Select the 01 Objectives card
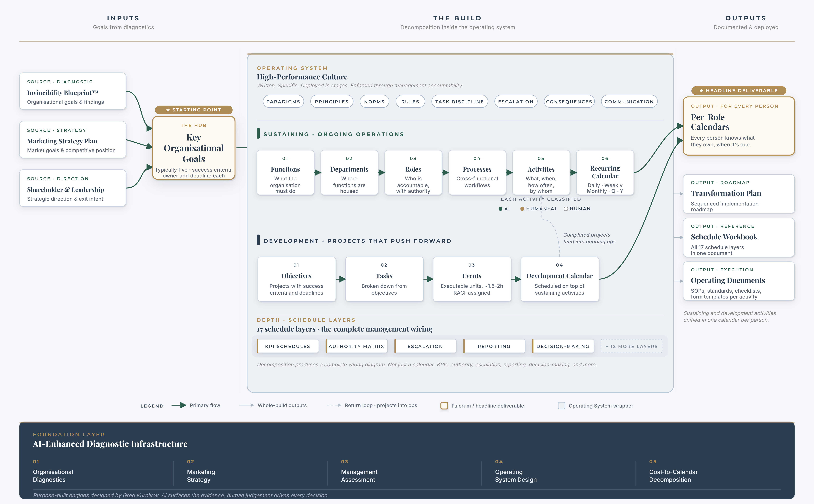Screen dimensions: 814x504 pyautogui.click(x=297, y=279)
